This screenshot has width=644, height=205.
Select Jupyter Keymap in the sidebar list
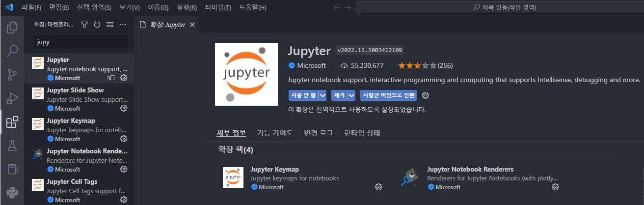pos(79,129)
